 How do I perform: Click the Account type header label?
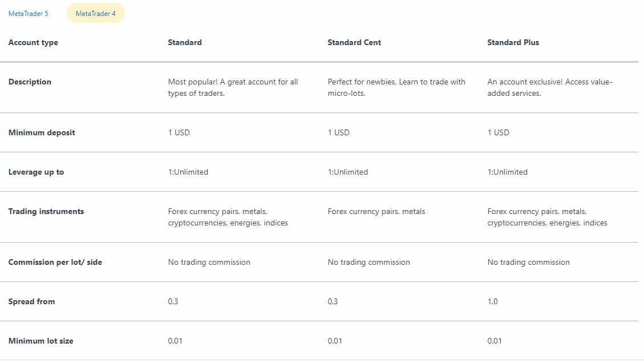click(33, 42)
